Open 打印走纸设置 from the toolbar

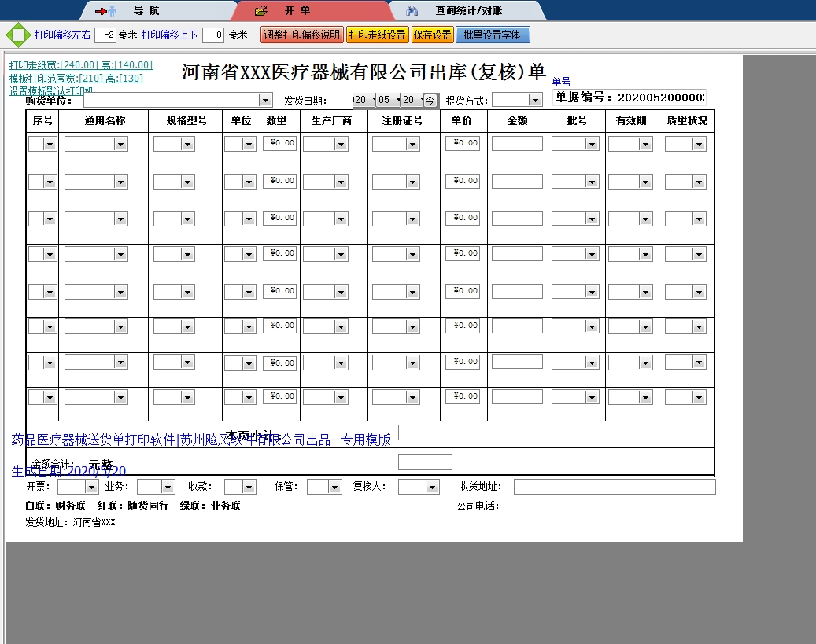click(x=378, y=34)
